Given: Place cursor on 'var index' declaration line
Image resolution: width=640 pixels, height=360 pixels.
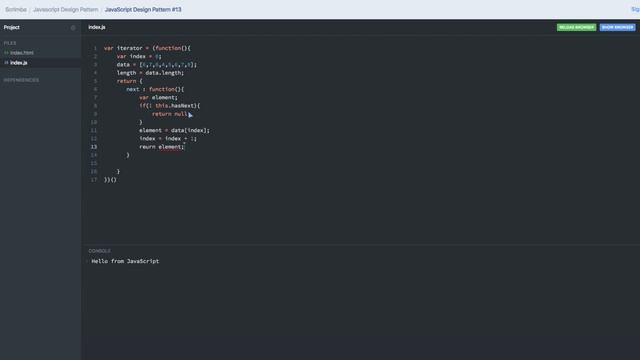Looking at the screenshot, I should click(x=139, y=56).
